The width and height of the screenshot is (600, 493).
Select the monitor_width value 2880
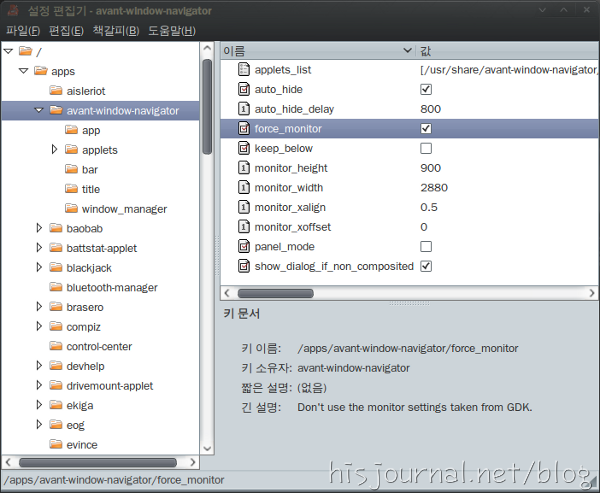[434, 188]
